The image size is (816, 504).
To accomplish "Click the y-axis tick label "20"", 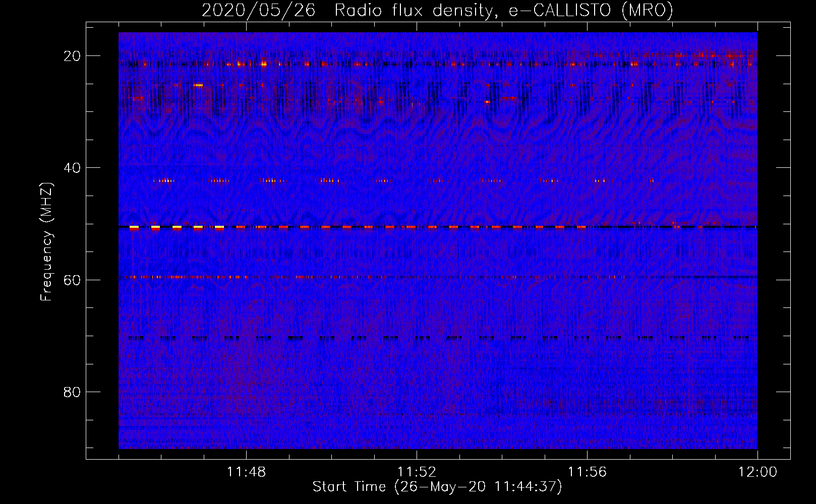I will coord(72,56).
